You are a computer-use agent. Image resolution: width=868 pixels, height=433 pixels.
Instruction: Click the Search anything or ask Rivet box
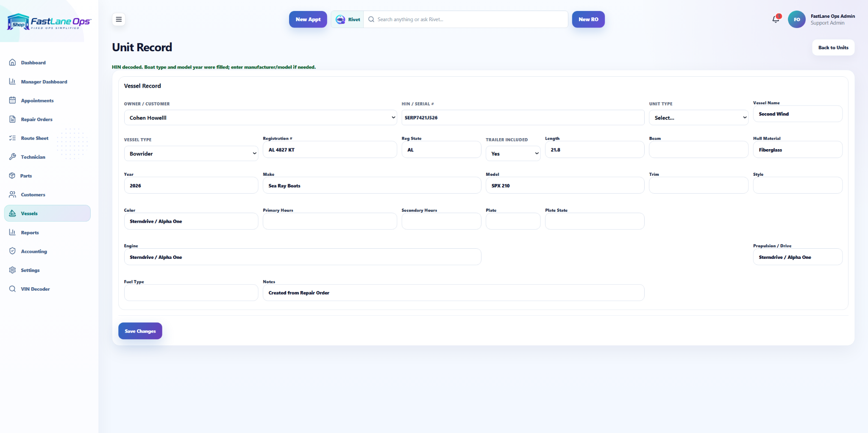coord(465,19)
